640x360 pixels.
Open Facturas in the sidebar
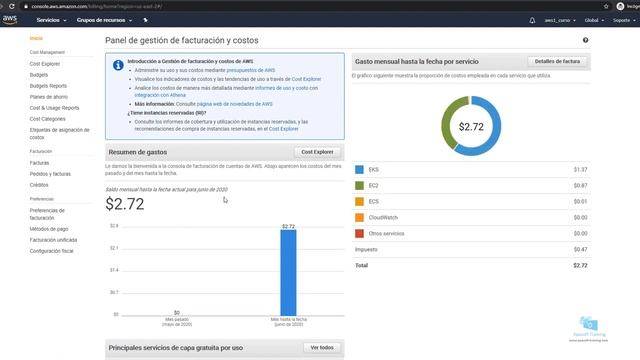pyautogui.click(x=39, y=163)
